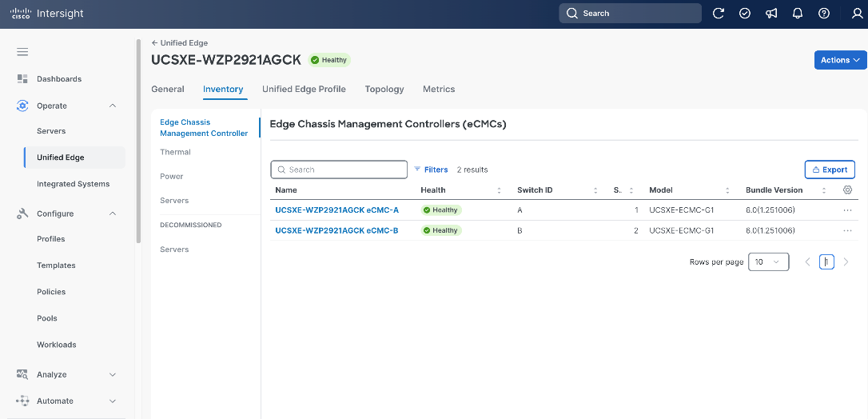The height and width of the screenshot is (419, 868).
Task: Open Integrated Systems in sidebar
Action: coord(73,184)
